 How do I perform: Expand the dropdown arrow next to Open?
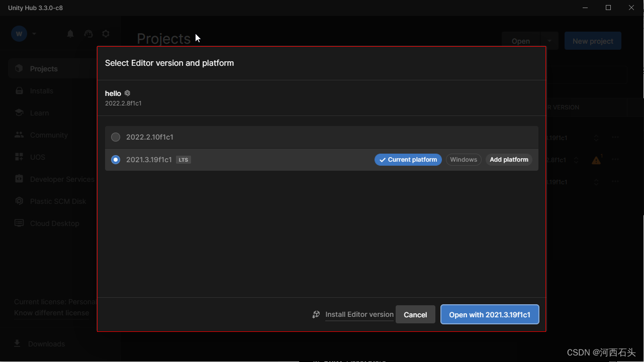(549, 41)
